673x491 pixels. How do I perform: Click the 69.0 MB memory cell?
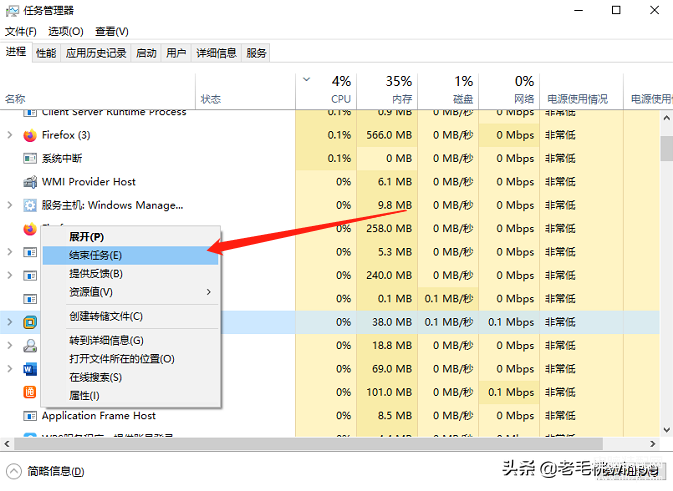387,369
